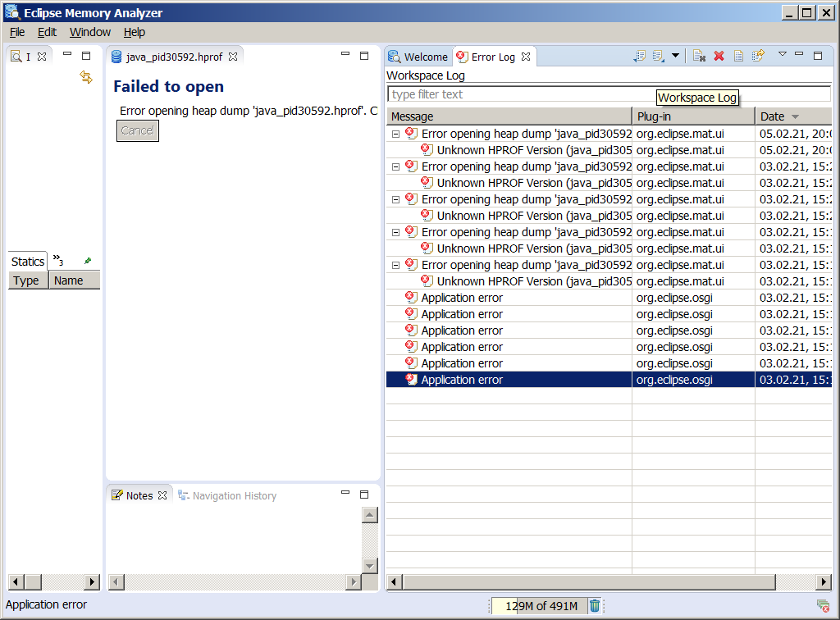Toggle the green pin in Statics pane
This screenshot has width=840, height=620.
coord(88,261)
